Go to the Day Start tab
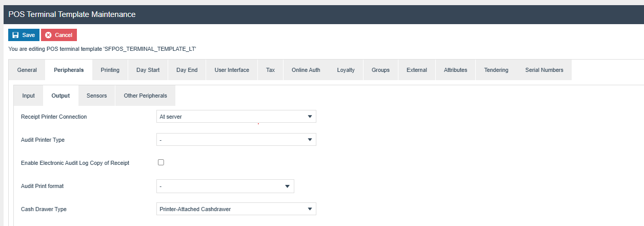This screenshot has width=644, height=226. 148,70
